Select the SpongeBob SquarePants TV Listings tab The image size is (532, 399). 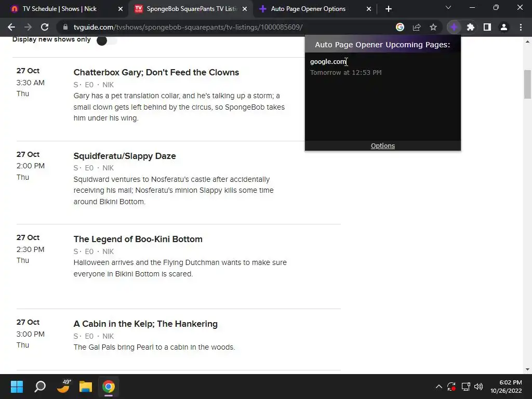click(x=192, y=9)
